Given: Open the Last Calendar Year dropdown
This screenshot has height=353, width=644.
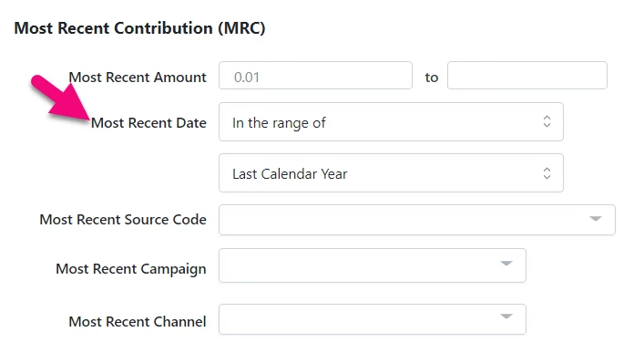Looking at the screenshot, I should tap(391, 172).
